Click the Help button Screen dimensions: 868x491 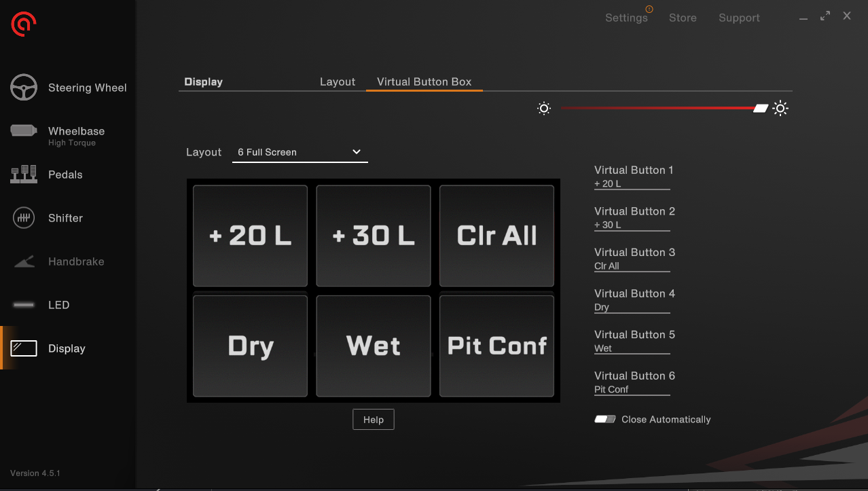(x=374, y=420)
